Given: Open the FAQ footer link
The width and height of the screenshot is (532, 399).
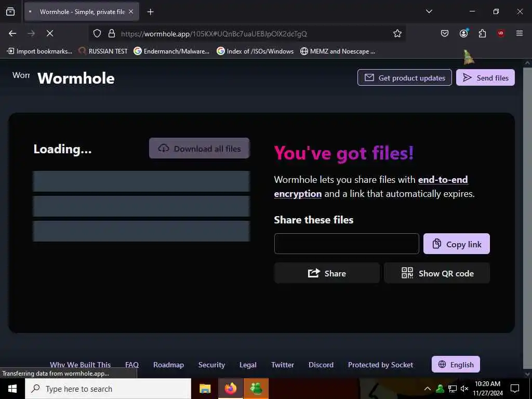Looking at the screenshot, I should click(x=132, y=365).
